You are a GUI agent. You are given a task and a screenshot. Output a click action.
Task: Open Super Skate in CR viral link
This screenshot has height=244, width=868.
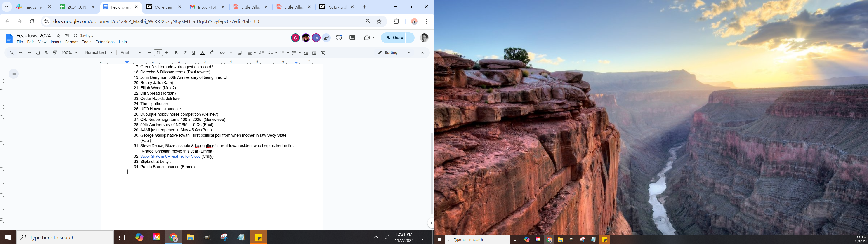click(x=170, y=156)
